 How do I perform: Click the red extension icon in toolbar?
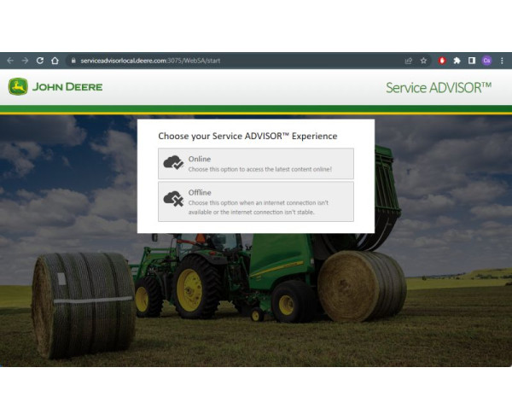pos(442,61)
